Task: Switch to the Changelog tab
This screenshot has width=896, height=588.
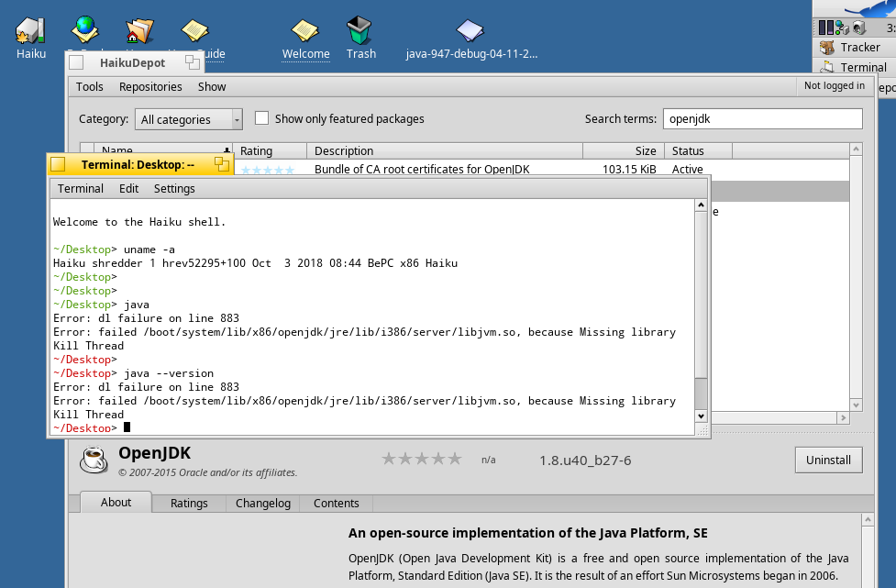Action: click(263, 504)
